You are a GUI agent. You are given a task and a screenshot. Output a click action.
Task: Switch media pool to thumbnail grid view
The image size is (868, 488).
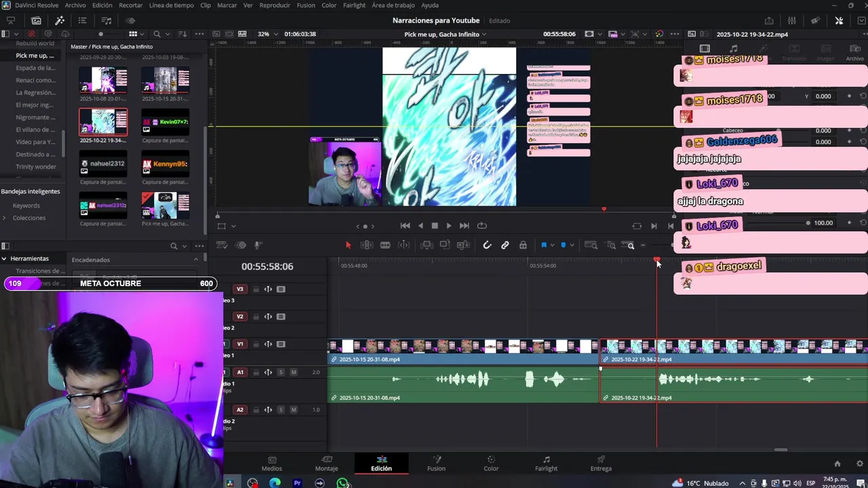(x=133, y=34)
